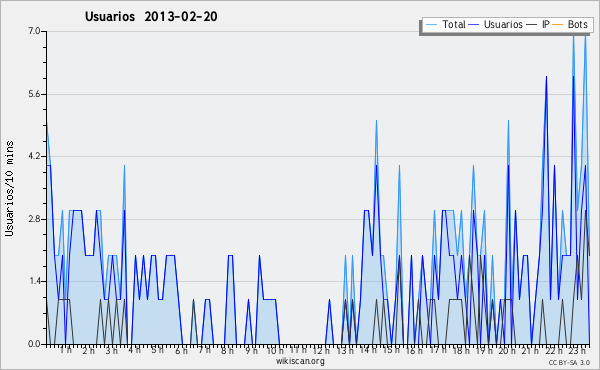Click the 'wikiscan.org' caption
Viewport: 600px width, 370px height.
(x=300, y=361)
